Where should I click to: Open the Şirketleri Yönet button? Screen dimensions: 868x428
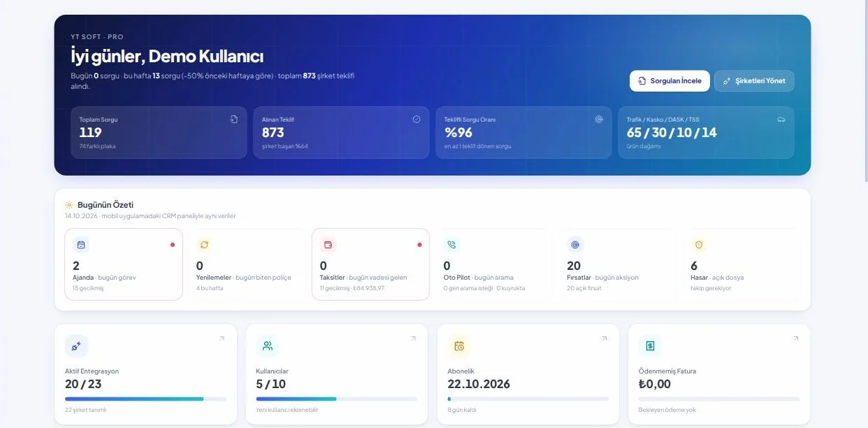click(754, 81)
